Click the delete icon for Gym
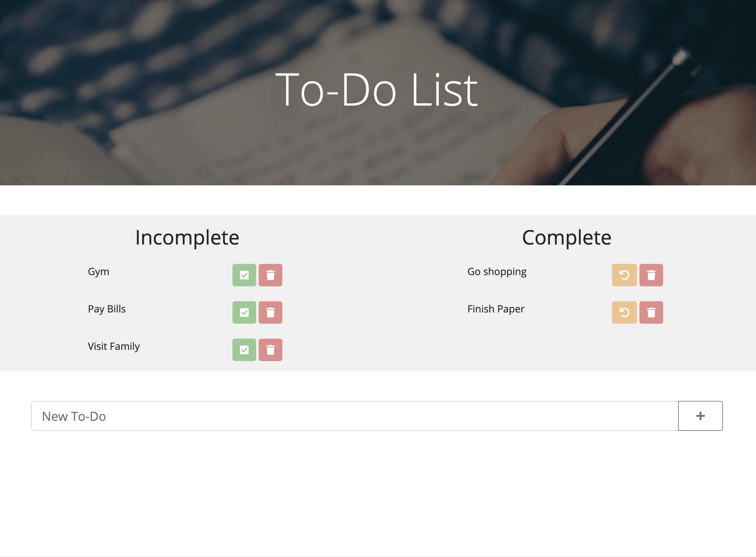 click(270, 274)
